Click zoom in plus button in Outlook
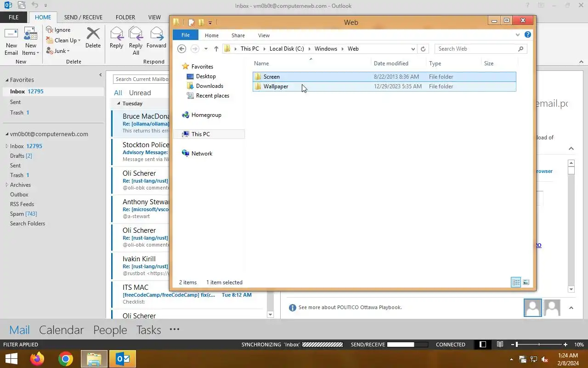The image size is (588, 368). (x=565, y=345)
